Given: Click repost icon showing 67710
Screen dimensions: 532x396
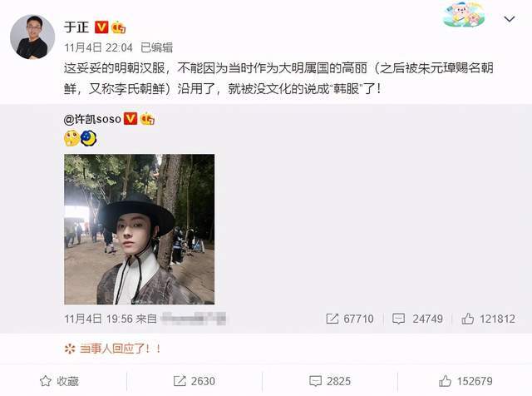Looking at the screenshot, I should pos(350,319).
